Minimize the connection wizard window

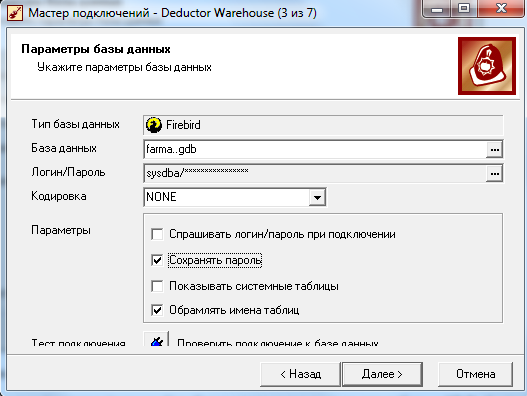click(437, 9)
